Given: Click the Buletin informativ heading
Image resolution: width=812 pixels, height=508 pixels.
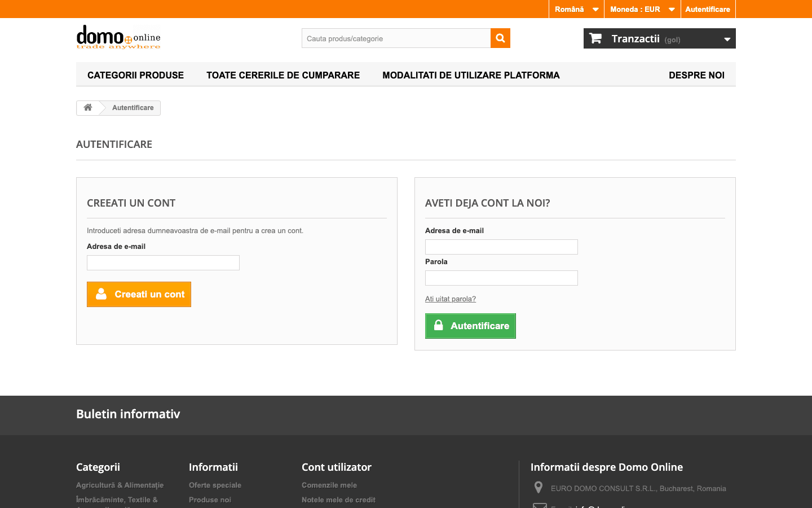Looking at the screenshot, I should tap(128, 414).
